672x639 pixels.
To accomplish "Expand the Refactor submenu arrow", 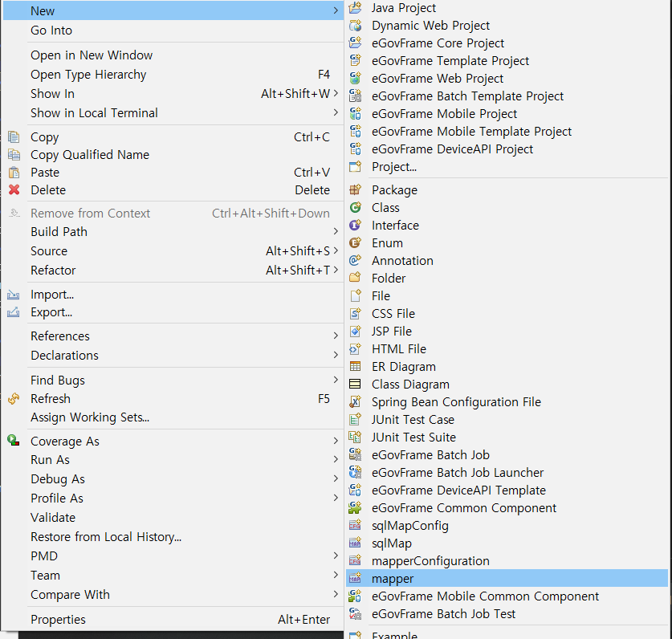I will pos(336,270).
